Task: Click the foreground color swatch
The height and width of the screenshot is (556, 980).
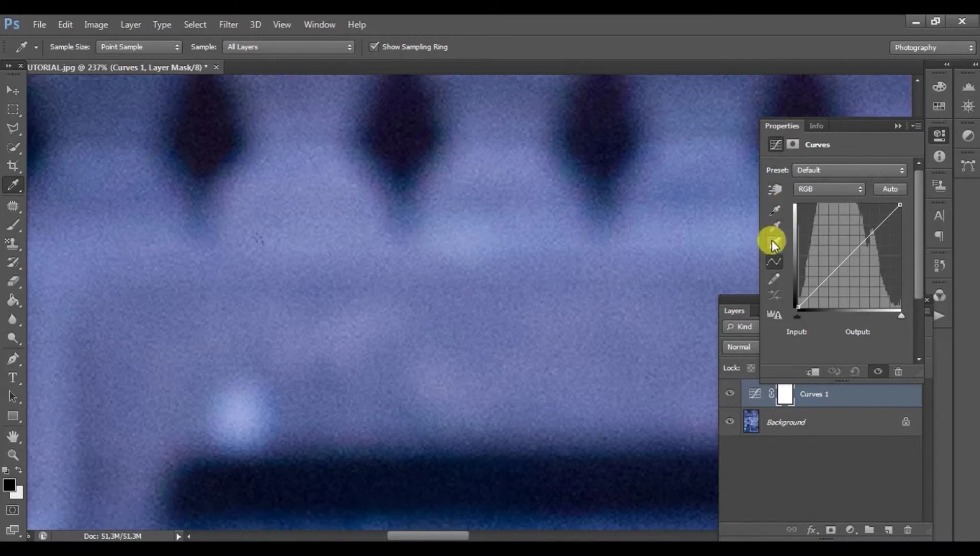Action: (x=9, y=485)
